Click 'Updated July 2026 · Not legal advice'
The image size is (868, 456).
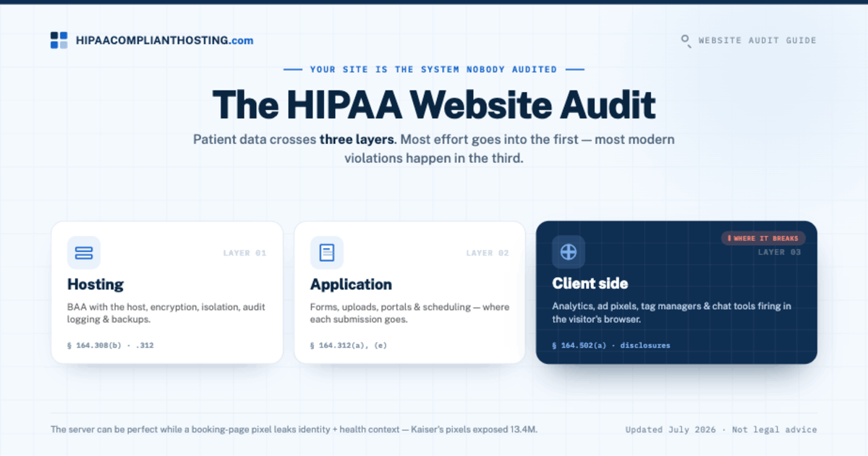click(721, 429)
